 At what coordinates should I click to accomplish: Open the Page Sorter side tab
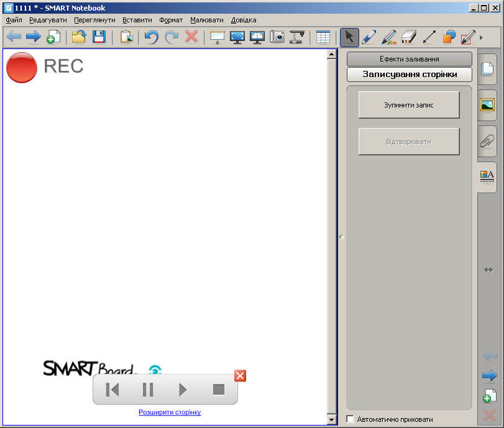(x=487, y=69)
